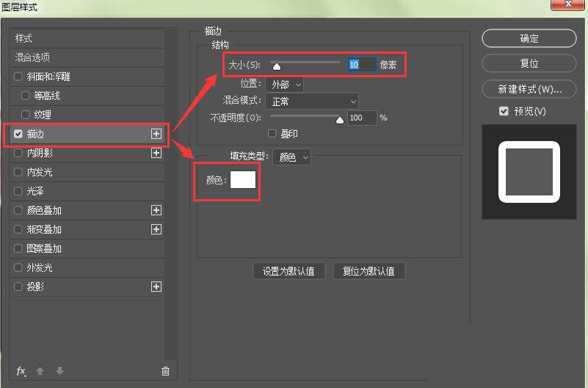The height and width of the screenshot is (388, 588).
Task: Select the 样式 list item
Action: point(87,39)
